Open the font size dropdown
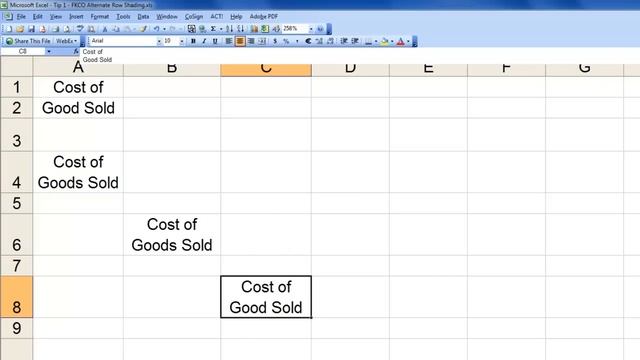Viewport: 640px width, 360px height. 182,41
